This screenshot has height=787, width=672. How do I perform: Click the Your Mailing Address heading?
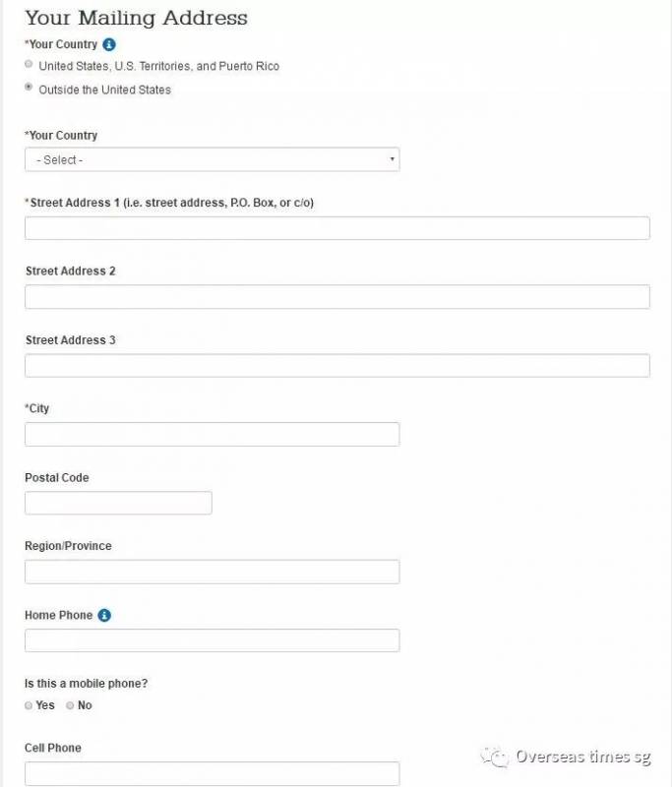click(136, 18)
